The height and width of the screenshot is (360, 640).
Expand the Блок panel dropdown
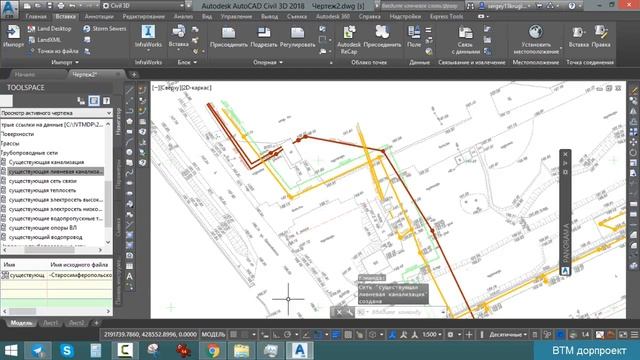[187, 62]
